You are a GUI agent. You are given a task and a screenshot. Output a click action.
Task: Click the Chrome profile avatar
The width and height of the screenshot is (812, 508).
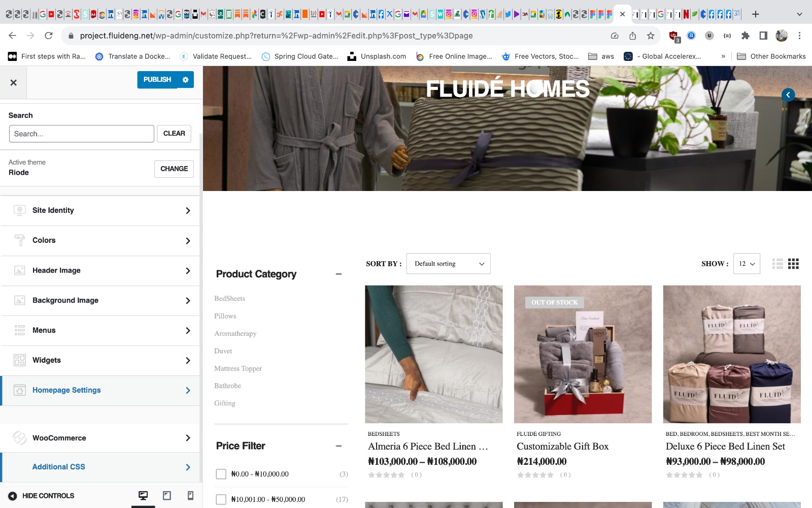(x=782, y=36)
